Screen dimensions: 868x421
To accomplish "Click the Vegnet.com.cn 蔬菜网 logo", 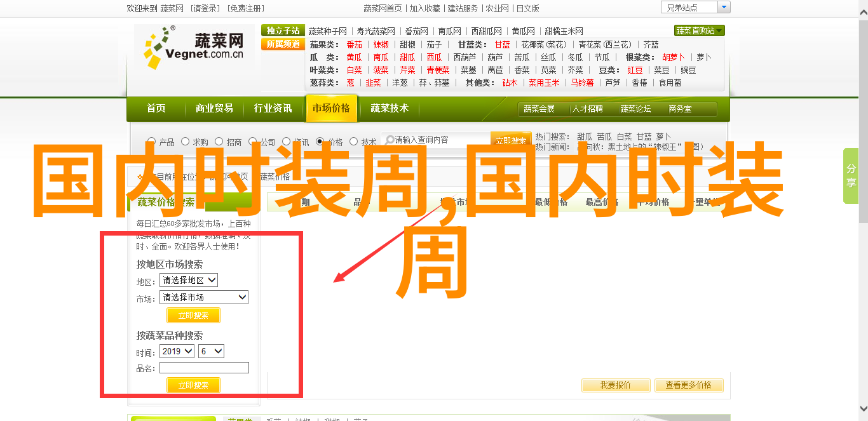I will pos(194,49).
